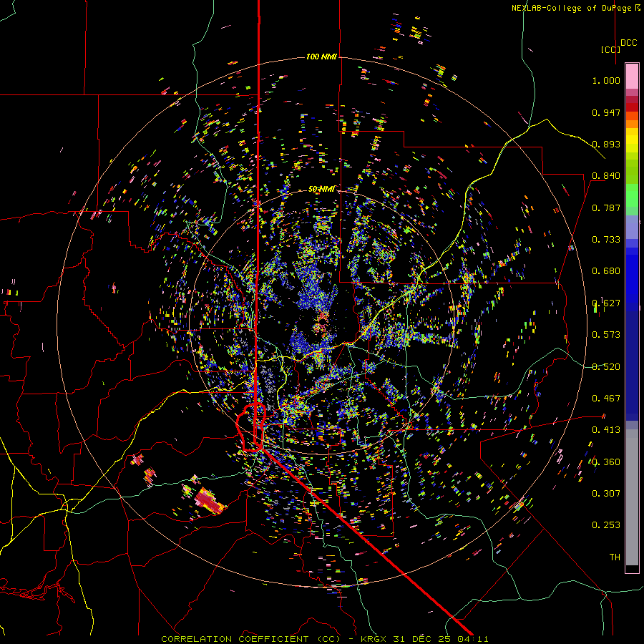The image size is (644, 644).
Task: Pick the pink top segment of color bar
Action: 632,76
